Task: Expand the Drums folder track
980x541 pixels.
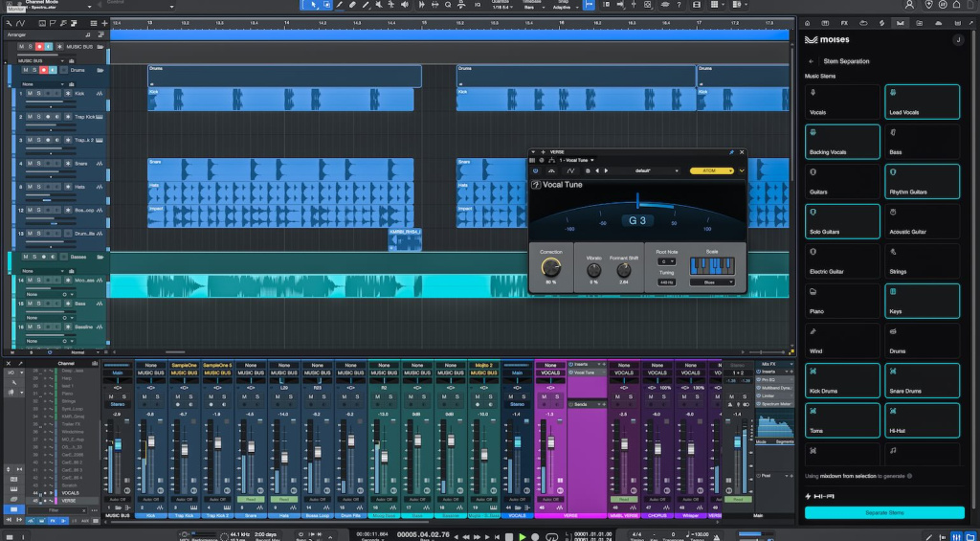Action: tap(100, 70)
